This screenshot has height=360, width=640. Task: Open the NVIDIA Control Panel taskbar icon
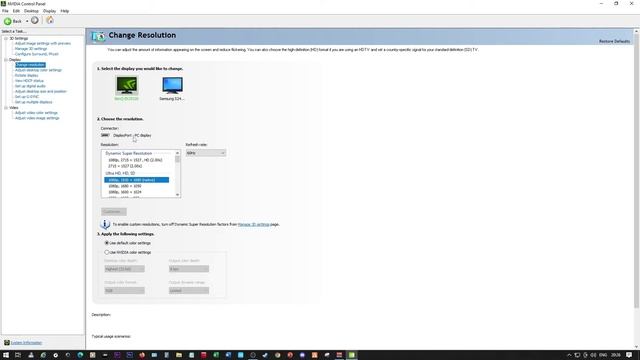351,355
